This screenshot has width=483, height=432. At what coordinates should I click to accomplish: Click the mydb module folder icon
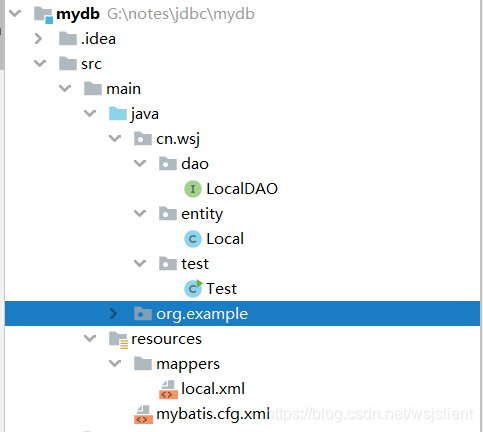pos(43,15)
